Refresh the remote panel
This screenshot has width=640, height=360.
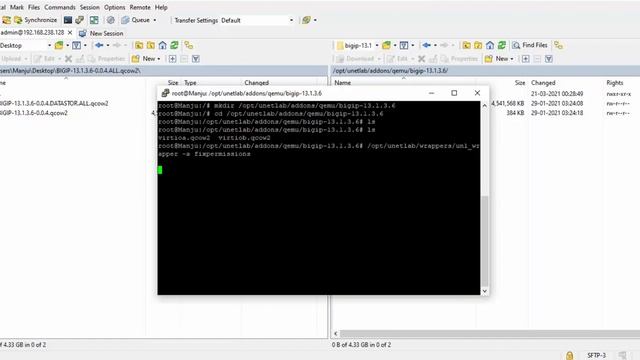pos(502,45)
